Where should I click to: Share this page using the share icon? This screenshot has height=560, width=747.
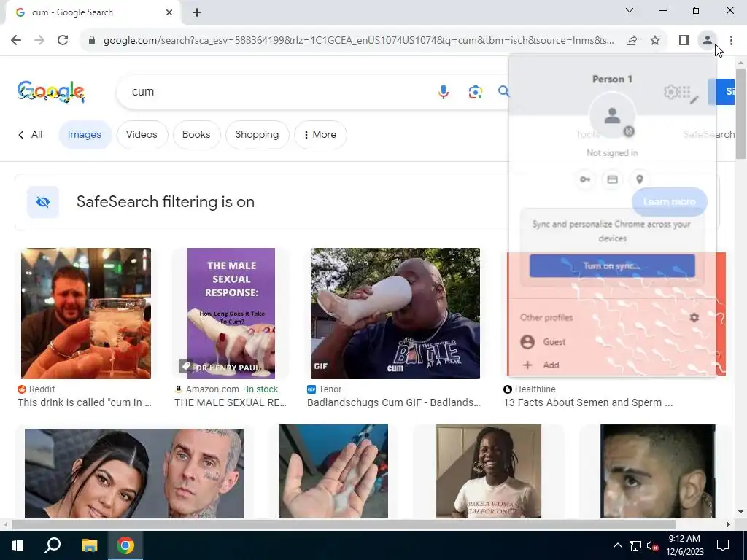tap(632, 41)
